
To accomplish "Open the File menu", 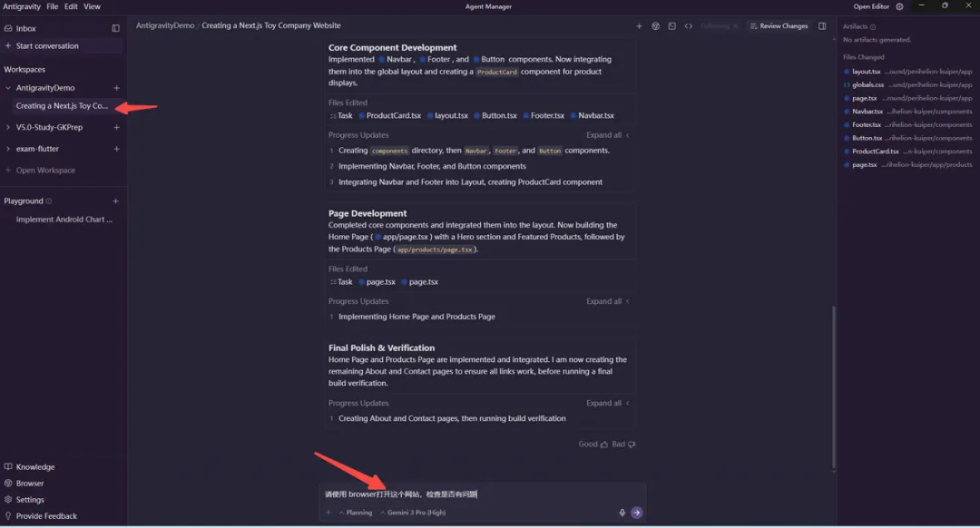I will tap(53, 7).
